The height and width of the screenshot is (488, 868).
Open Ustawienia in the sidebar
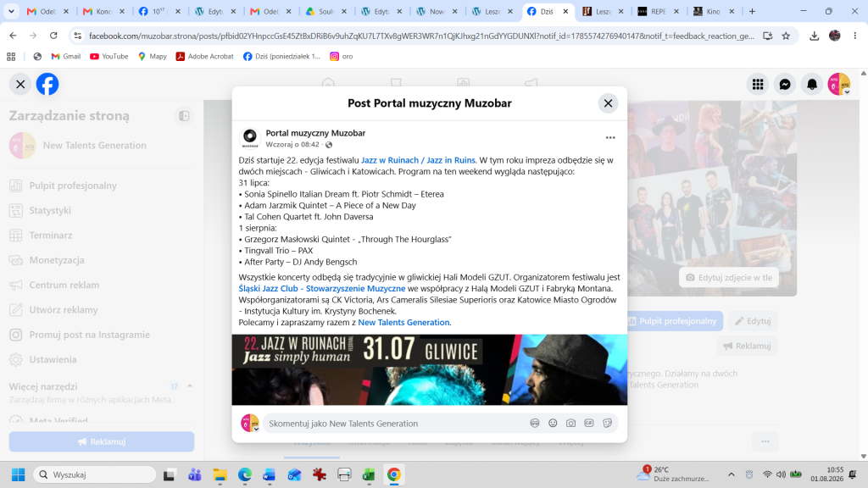click(x=53, y=359)
